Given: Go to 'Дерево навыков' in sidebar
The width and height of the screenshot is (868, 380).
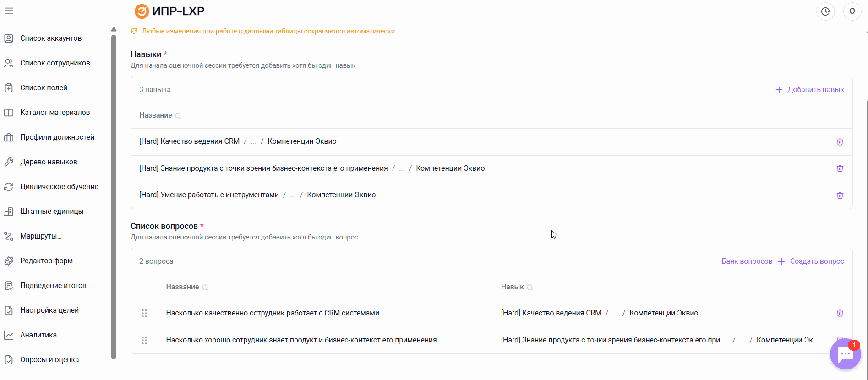Looking at the screenshot, I should coord(49,162).
